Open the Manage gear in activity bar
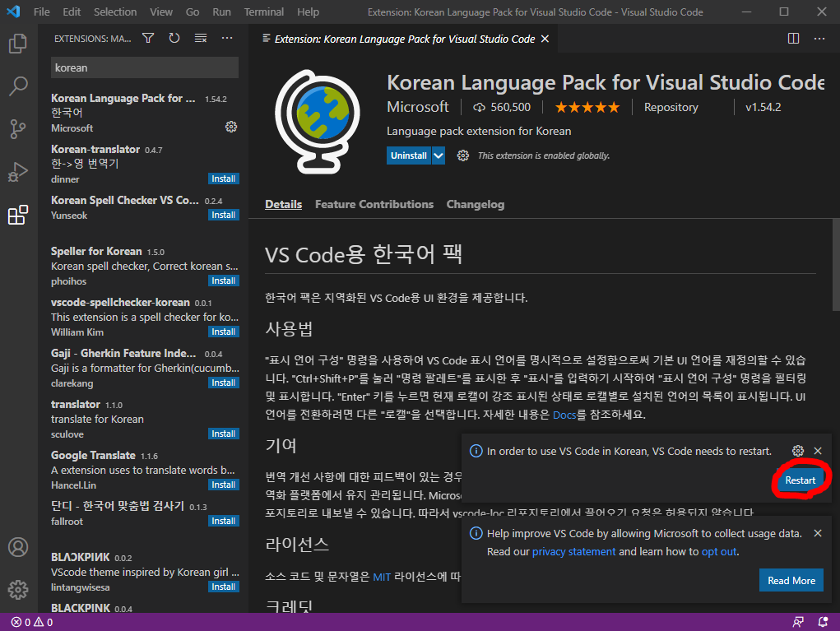840x631 pixels. click(x=18, y=590)
